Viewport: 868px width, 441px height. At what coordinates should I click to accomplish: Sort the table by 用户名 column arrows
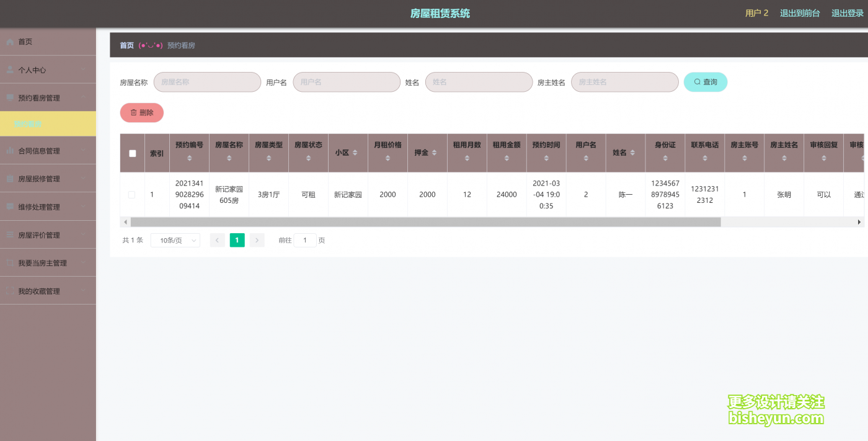586,158
